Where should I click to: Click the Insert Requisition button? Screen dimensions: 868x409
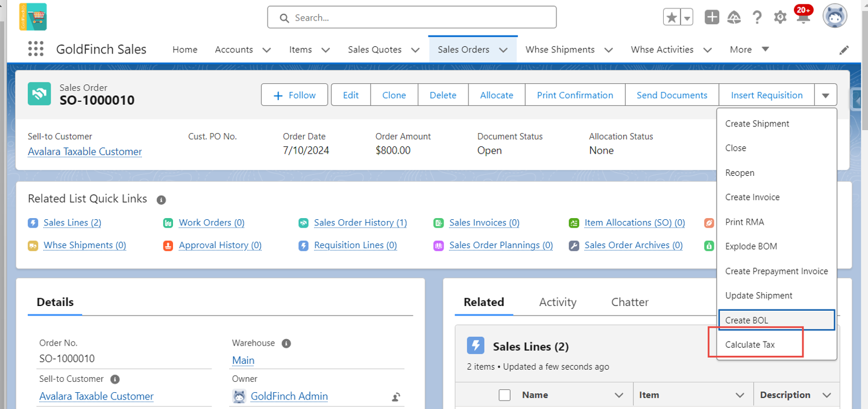767,95
